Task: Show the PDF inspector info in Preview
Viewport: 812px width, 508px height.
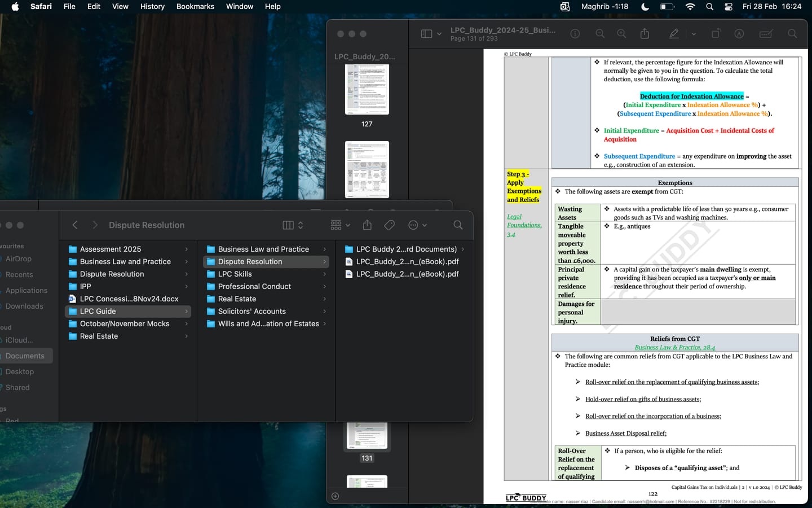Action: pyautogui.click(x=575, y=34)
